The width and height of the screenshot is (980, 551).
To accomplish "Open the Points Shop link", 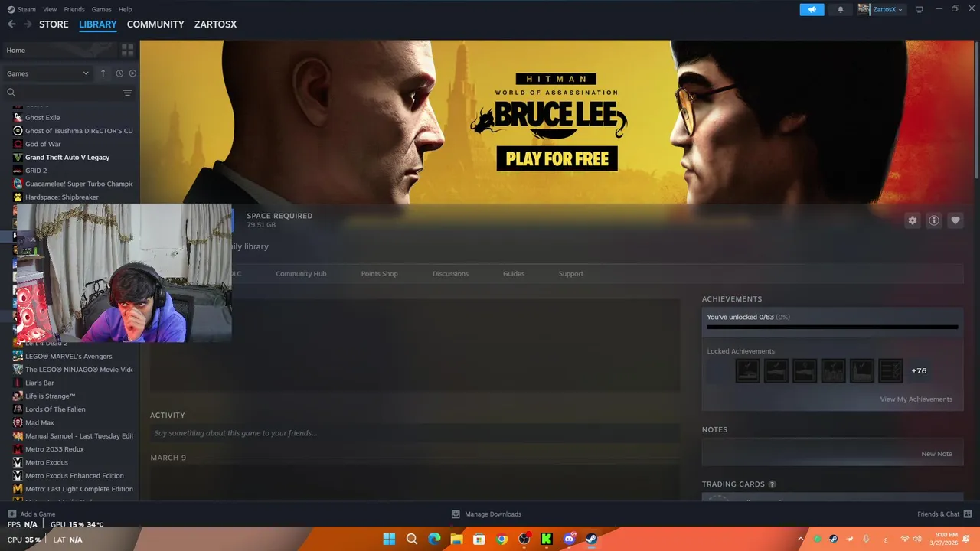I will pyautogui.click(x=380, y=273).
